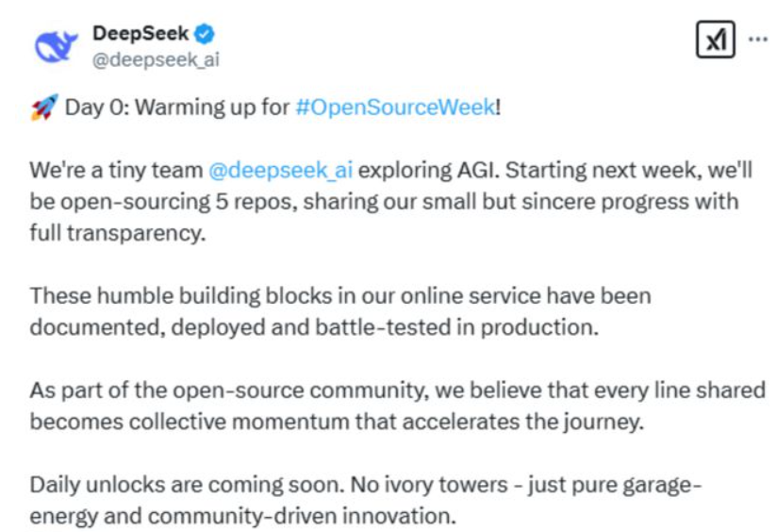This screenshot has height=532, width=777.
Task: Open the Grok explain-this-post icon
Action: tap(715, 40)
